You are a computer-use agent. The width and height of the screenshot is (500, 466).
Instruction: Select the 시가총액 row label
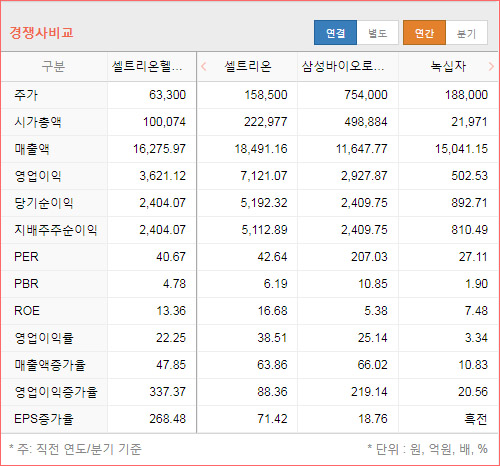pyautogui.click(x=38, y=122)
